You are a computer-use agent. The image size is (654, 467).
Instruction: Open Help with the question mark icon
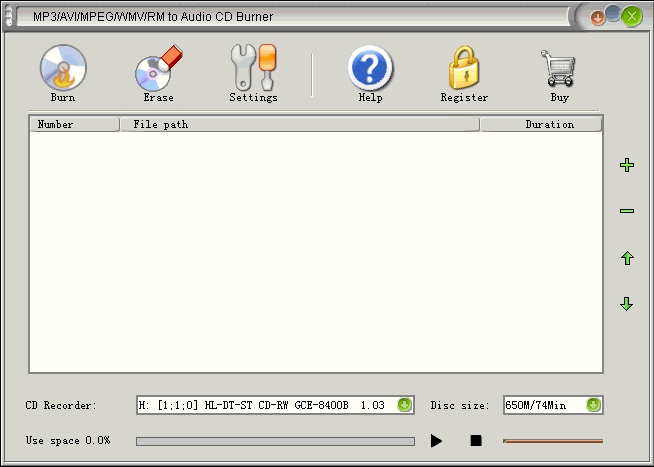370,69
